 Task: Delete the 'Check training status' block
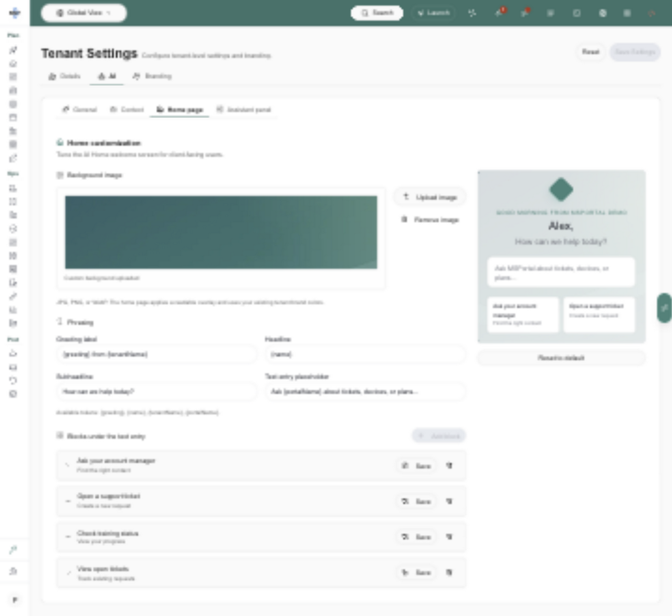[449, 537]
